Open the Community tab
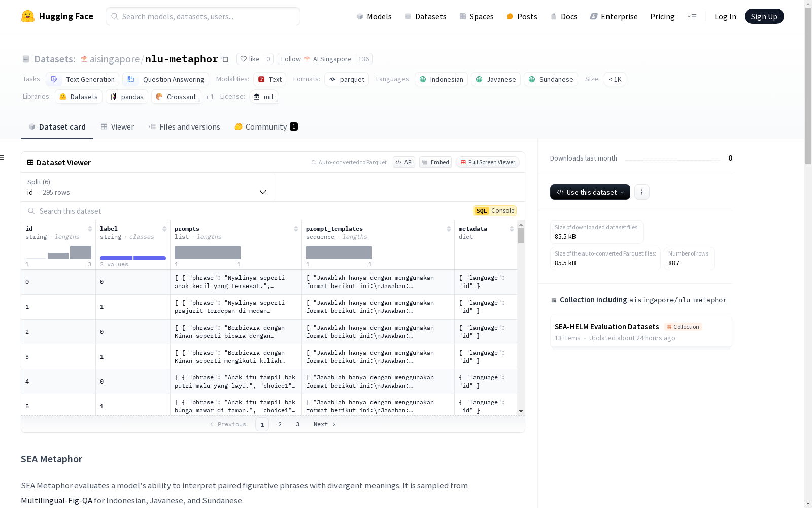The image size is (812, 508). point(266,127)
